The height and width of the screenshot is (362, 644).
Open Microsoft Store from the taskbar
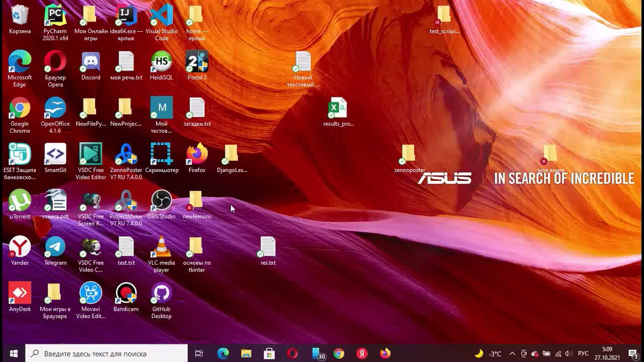pyautogui.click(x=269, y=353)
